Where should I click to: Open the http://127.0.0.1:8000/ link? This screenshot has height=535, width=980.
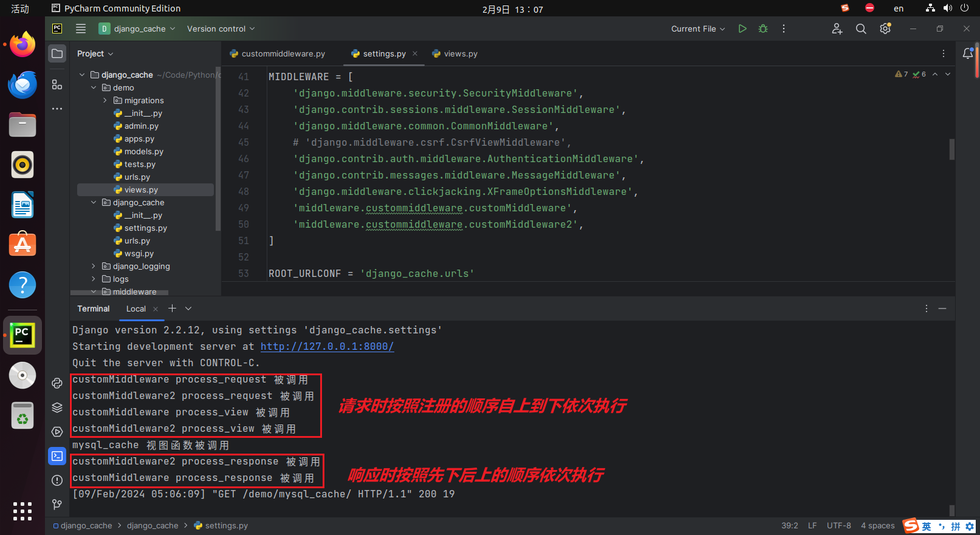pyautogui.click(x=327, y=346)
